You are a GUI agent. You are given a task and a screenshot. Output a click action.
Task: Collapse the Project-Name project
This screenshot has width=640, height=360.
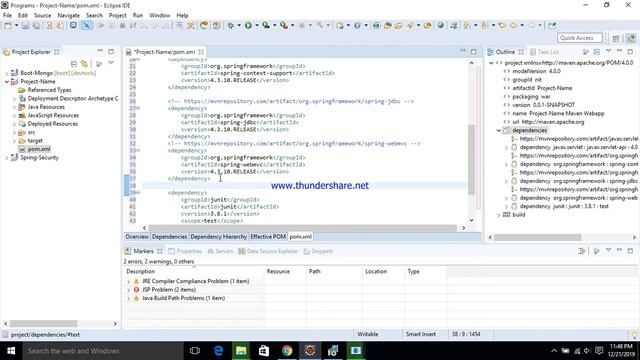(7, 82)
